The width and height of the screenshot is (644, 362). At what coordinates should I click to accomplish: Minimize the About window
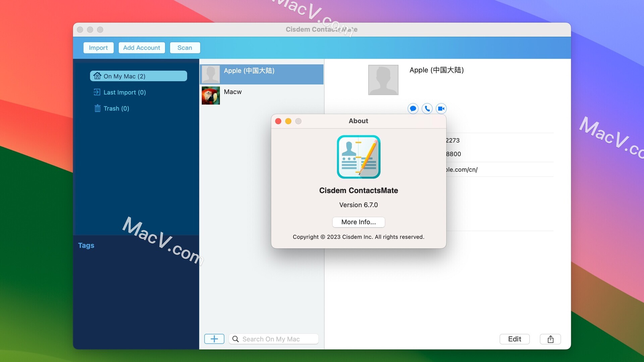click(288, 121)
